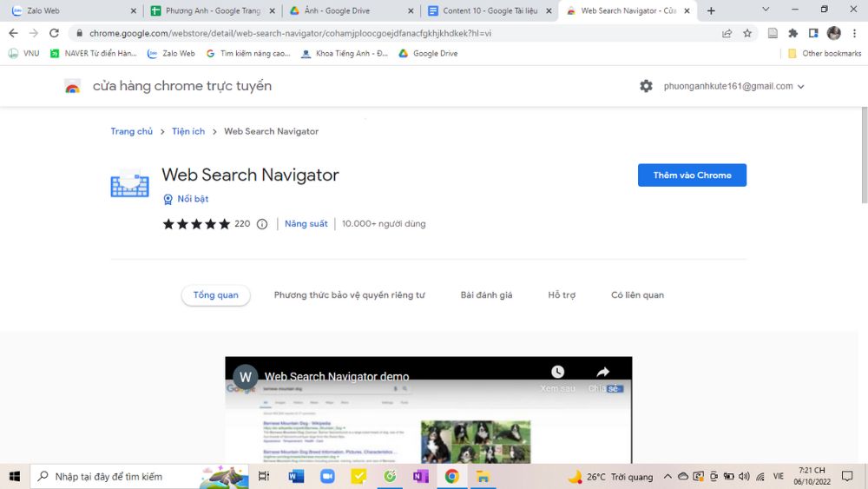The height and width of the screenshot is (489, 868).
Task: Click the Thêm vào Chrome button
Action: coord(692,175)
